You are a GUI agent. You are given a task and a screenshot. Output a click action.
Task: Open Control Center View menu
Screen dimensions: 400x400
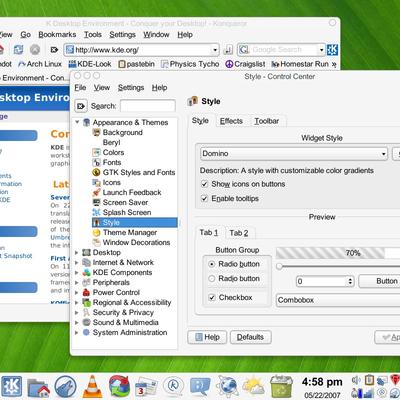click(102, 88)
